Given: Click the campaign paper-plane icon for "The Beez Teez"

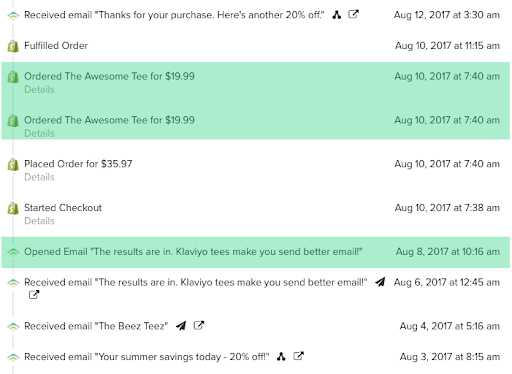Looking at the screenshot, I should click(x=181, y=325).
